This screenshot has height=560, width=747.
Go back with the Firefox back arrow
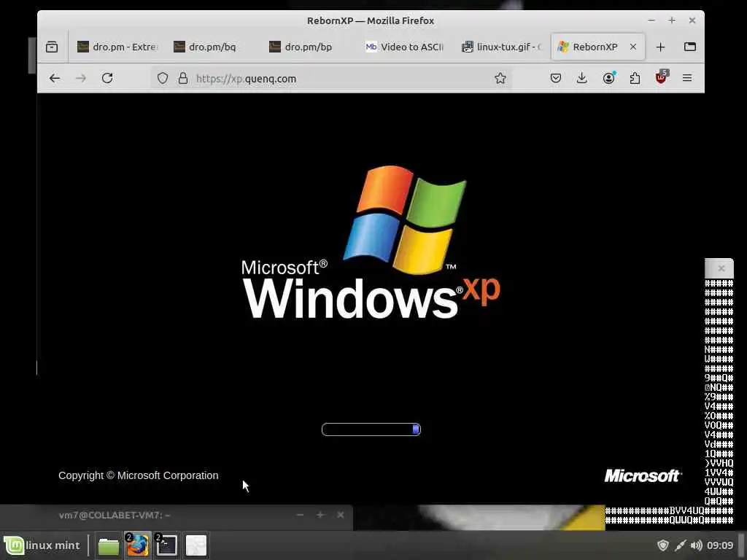pyautogui.click(x=55, y=78)
